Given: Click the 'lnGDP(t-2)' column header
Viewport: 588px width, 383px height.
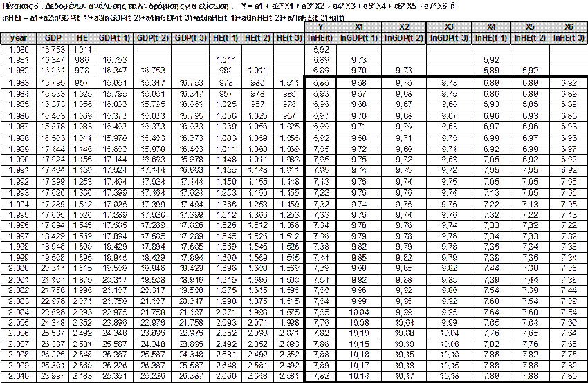Looking at the screenshot, I should 403,38.
